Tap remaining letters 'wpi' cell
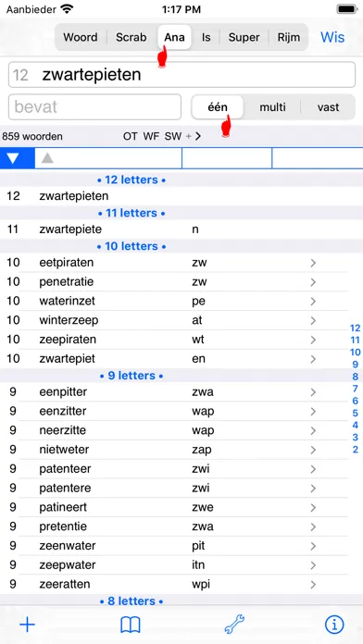 (x=201, y=585)
